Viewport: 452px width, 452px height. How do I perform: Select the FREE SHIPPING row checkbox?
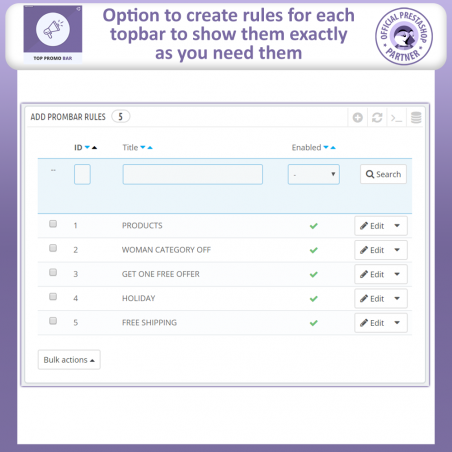coord(53,321)
